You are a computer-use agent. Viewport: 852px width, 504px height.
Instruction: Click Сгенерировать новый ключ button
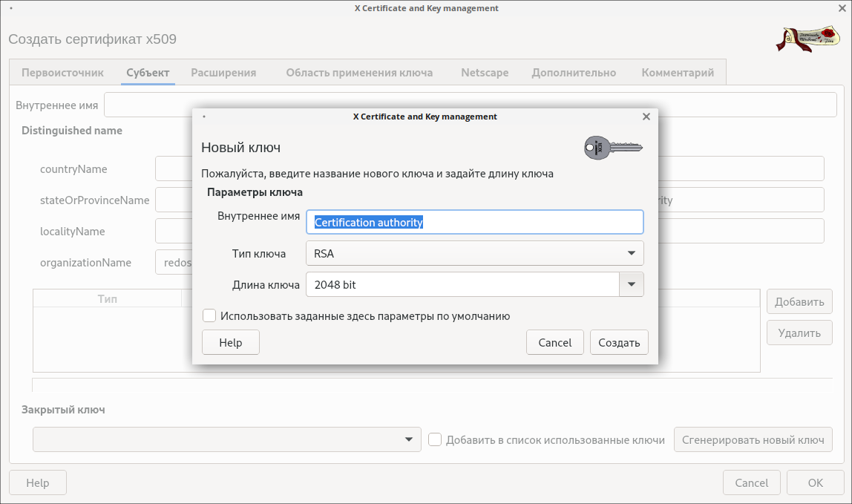coord(753,440)
